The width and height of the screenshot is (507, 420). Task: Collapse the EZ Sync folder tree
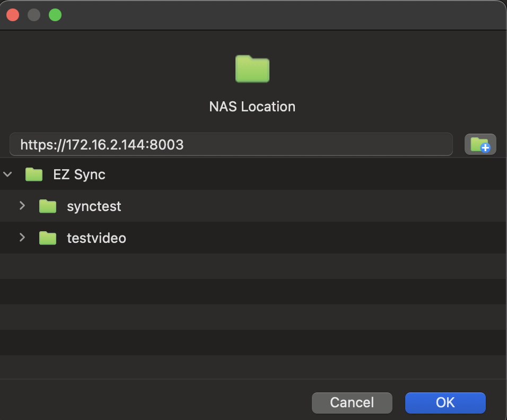[x=7, y=174]
